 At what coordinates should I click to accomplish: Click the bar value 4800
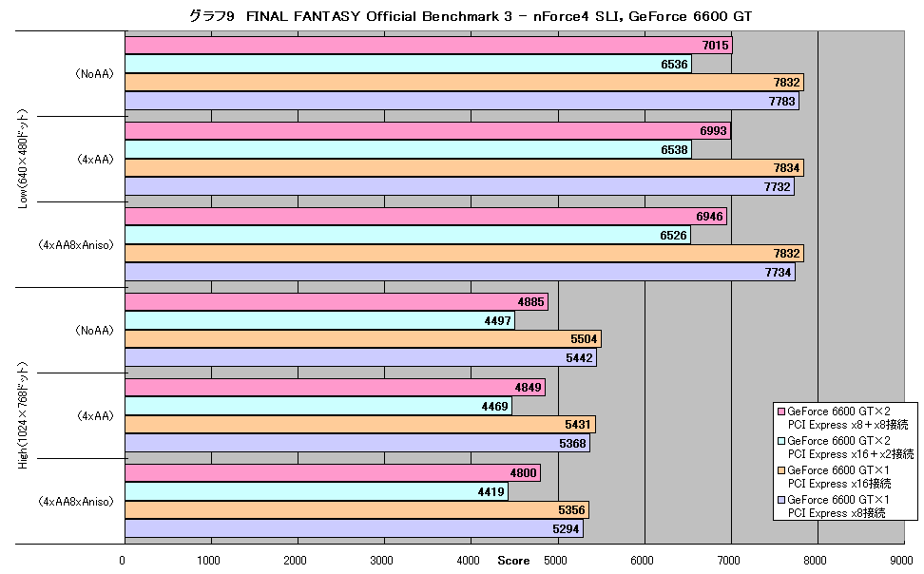(x=523, y=472)
